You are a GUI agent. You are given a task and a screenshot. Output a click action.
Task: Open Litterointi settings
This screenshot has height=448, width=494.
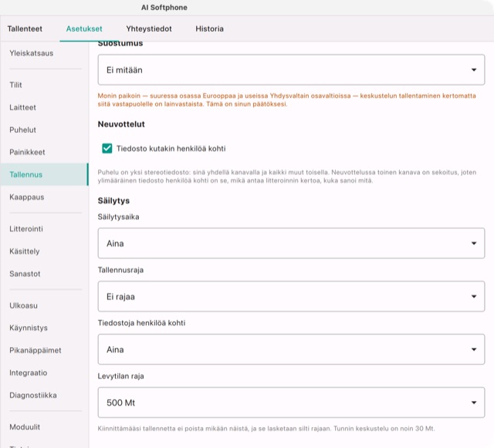pyautogui.click(x=44, y=229)
